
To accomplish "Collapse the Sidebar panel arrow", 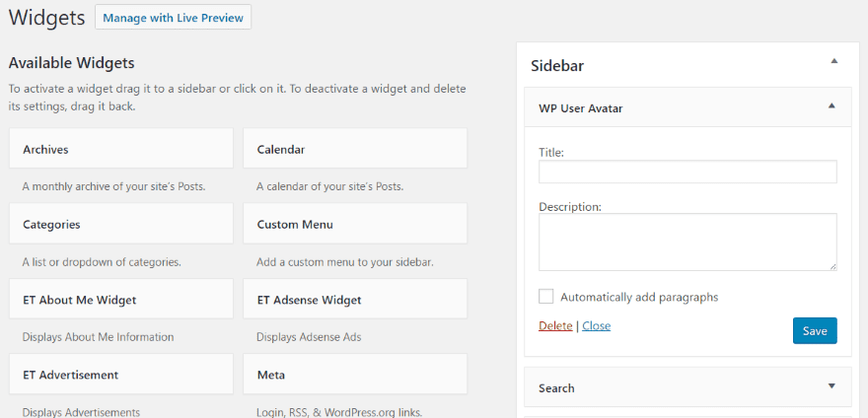I will [833, 62].
